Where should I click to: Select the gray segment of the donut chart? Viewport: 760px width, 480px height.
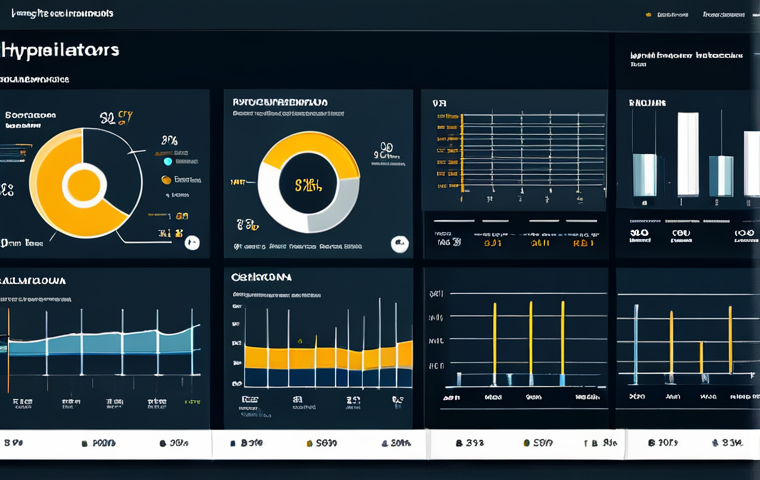pyautogui.click(x=339, y=206)
